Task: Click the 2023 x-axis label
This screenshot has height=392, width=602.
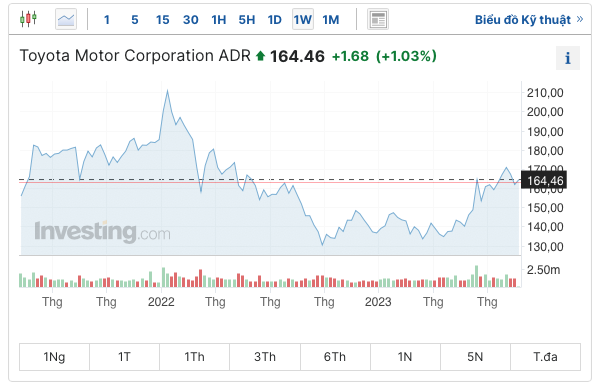Action: (x=378, y=301)
